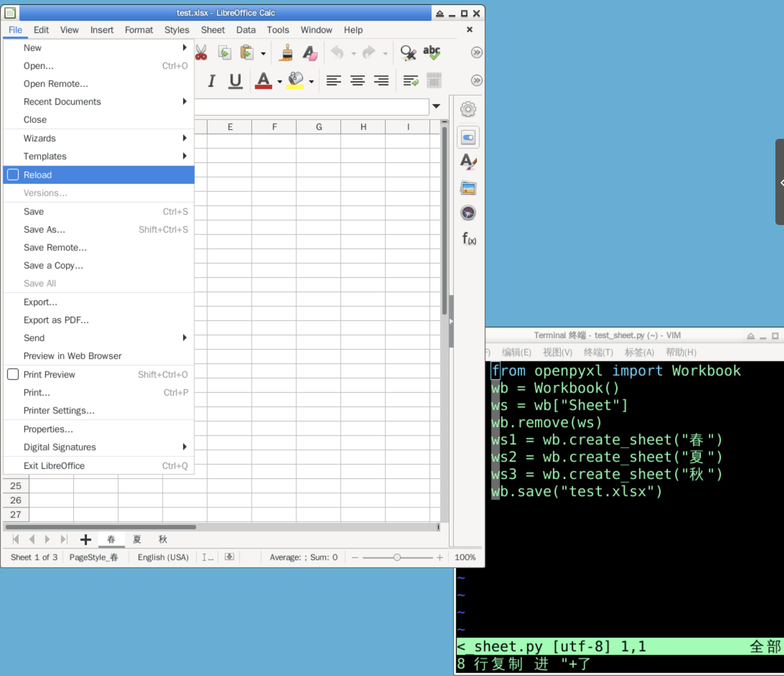
Task: Apply the yellow background color icon
Action: (x=296, y=80)
